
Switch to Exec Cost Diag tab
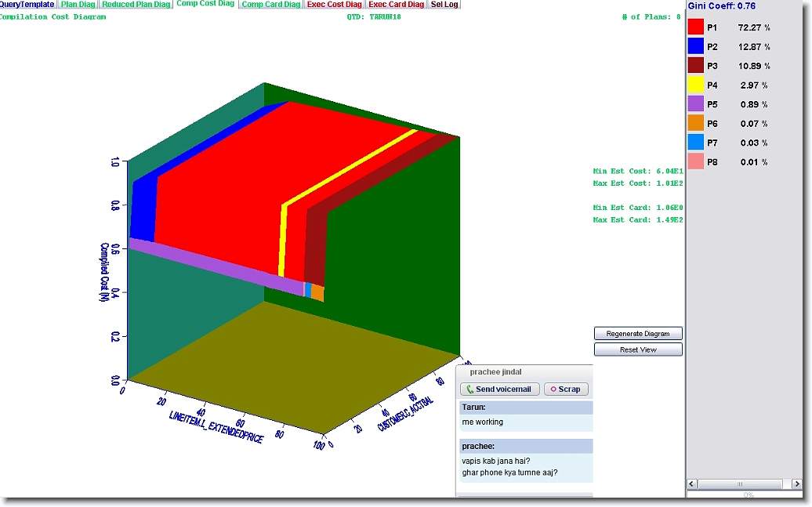[x=334, y=5]
